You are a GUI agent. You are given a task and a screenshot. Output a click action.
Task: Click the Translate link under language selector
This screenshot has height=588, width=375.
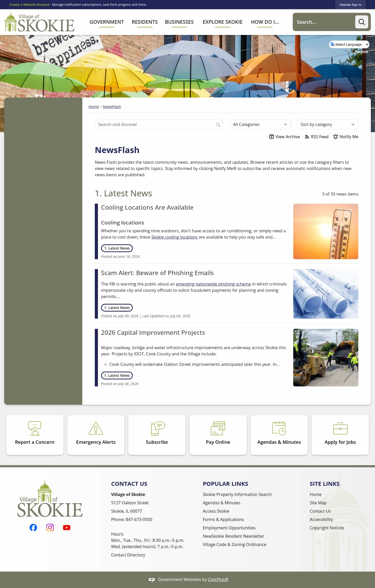click(361, 51)
